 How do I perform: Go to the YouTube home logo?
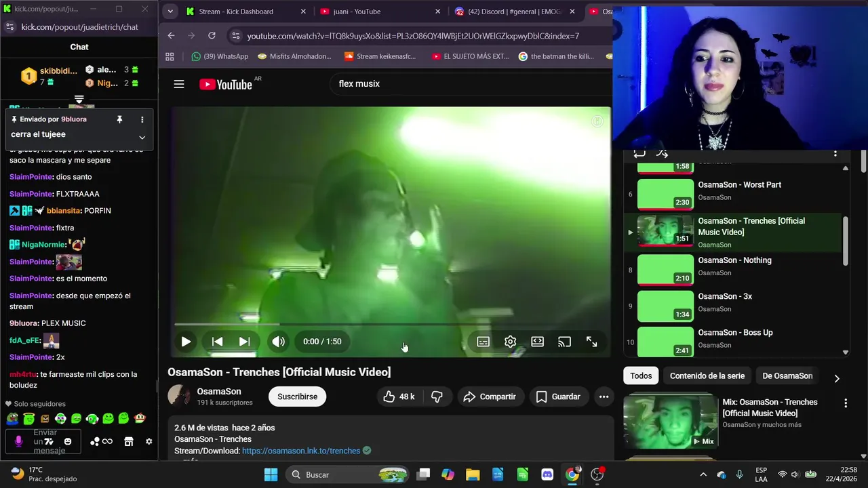click(226, 84)
